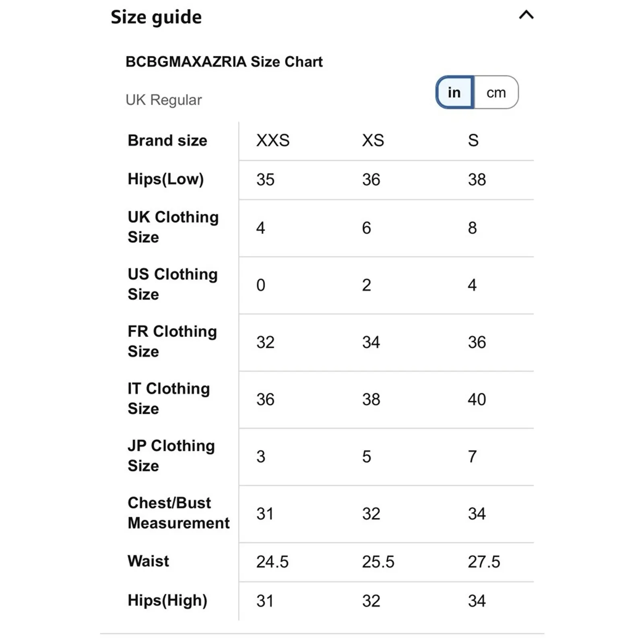644x644 pixels.
Task: Click the Chest/Bust Measurement label
Action: 178,513
